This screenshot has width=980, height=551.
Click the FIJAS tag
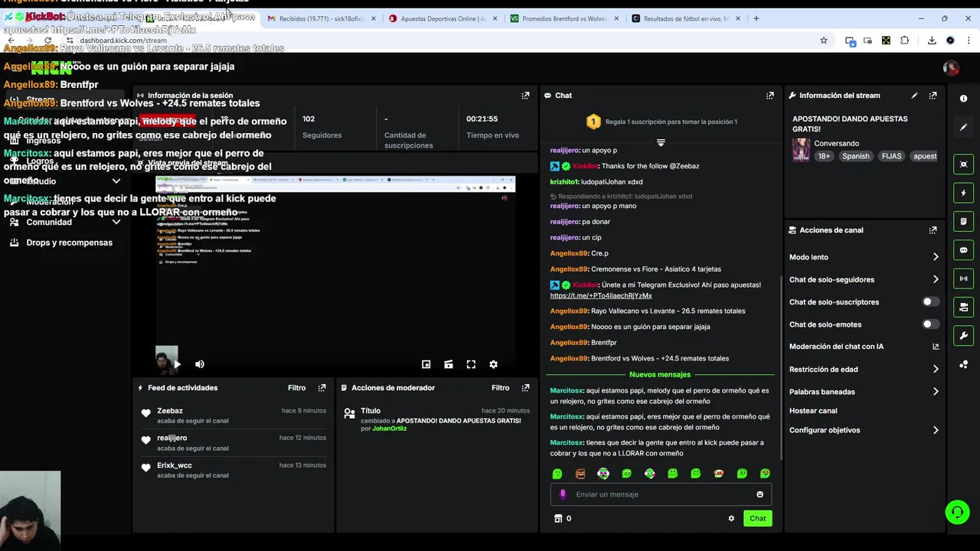(x=891, y=156)
